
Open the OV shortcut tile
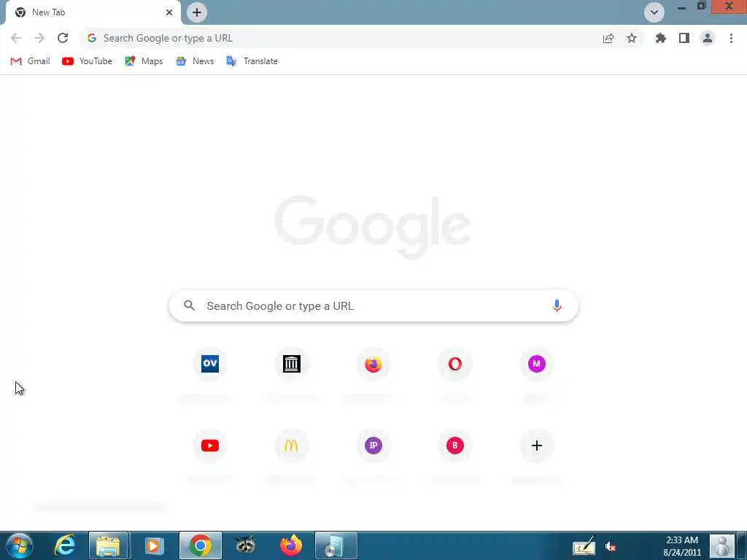coord(209,364)
